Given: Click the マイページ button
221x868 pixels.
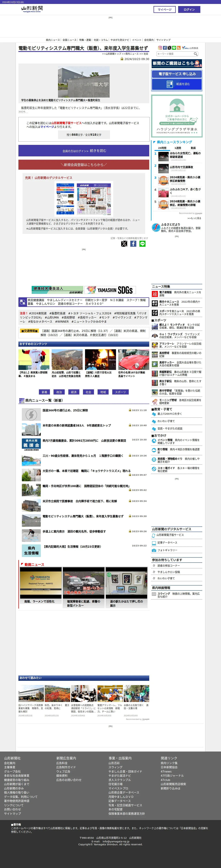Looking at the screenshot, I should point(164,9).
